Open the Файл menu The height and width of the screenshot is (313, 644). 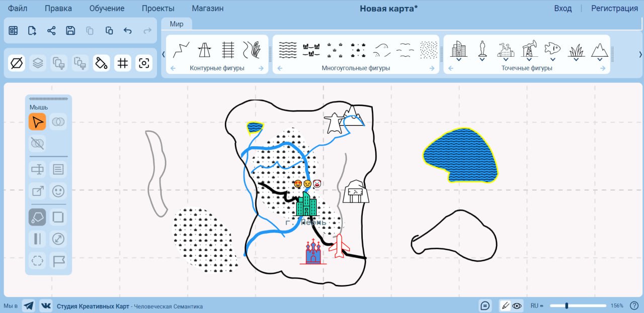18,9
